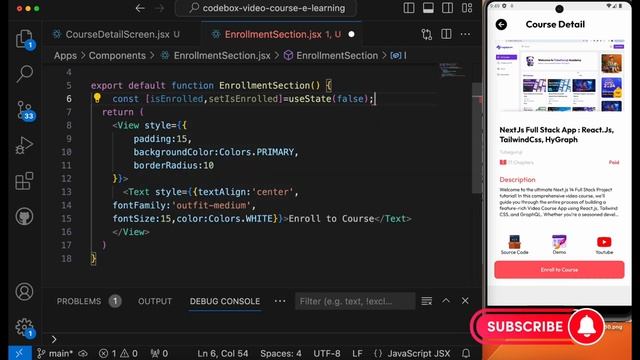Open the Extensions view
The width and height of the screenshot is (640, 360).
click(24, 181)
